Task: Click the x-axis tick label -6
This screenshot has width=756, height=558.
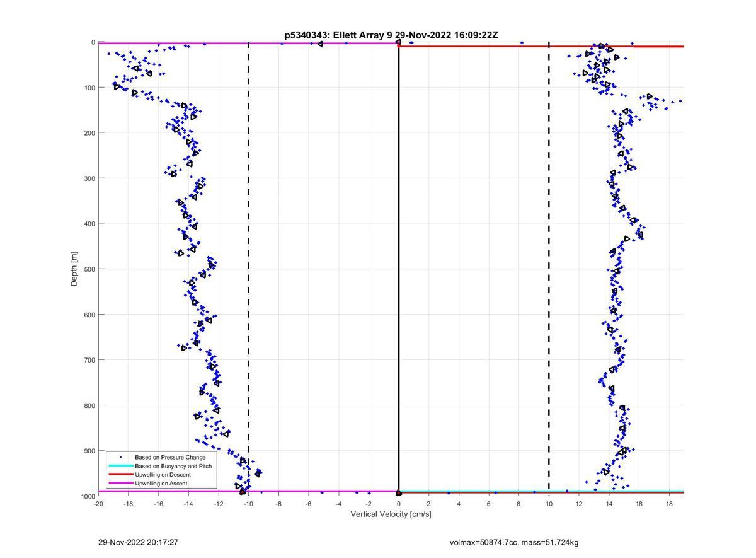Action: pyautogui.click(x=309, y=504)
